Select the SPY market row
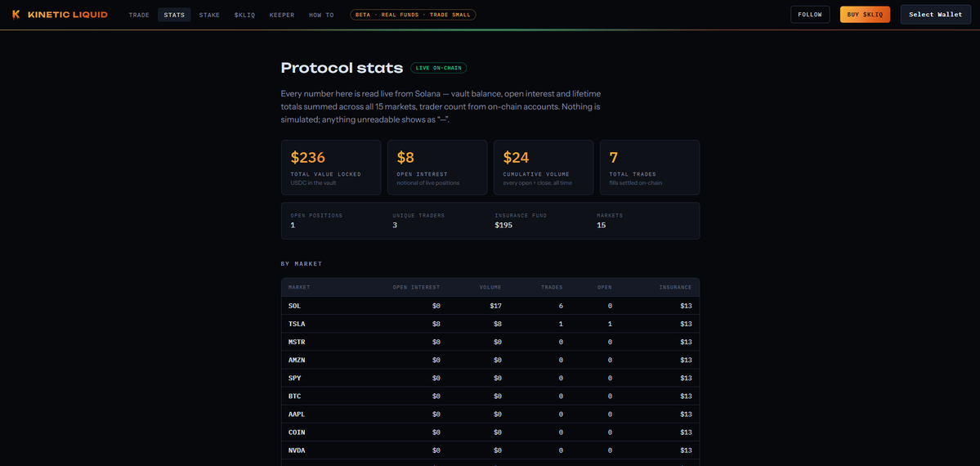This screenshot has width=980, height=466. click(x=490, y=379)
